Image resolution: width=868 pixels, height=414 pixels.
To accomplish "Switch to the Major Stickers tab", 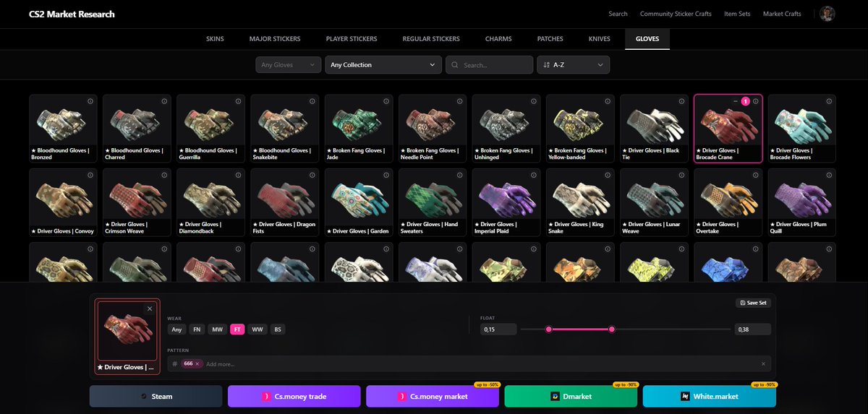I will point(275,38).
